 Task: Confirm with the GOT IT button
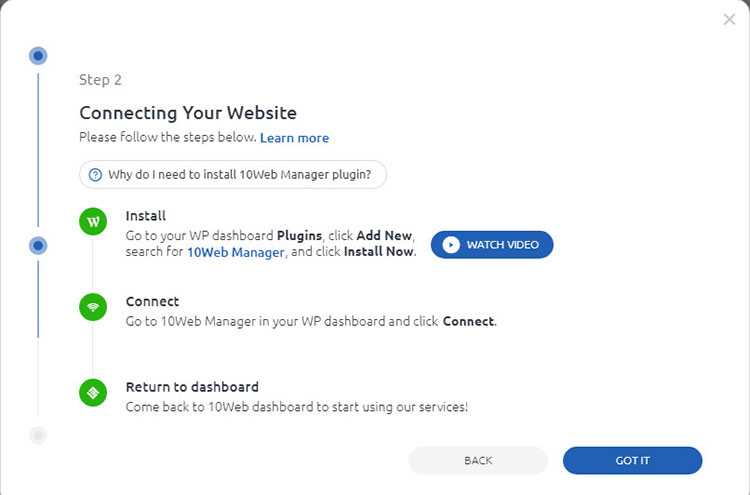pos(632,460)
